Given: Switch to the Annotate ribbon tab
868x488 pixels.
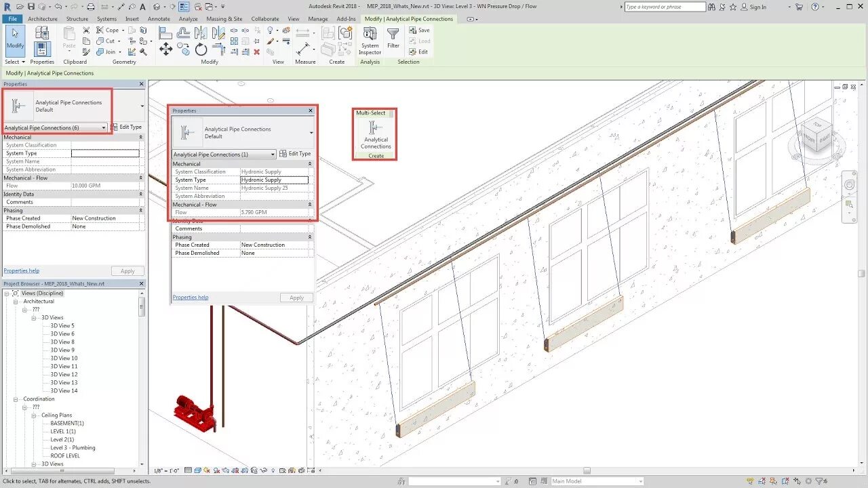Looking at the screenshot, I should pos(159,19).
